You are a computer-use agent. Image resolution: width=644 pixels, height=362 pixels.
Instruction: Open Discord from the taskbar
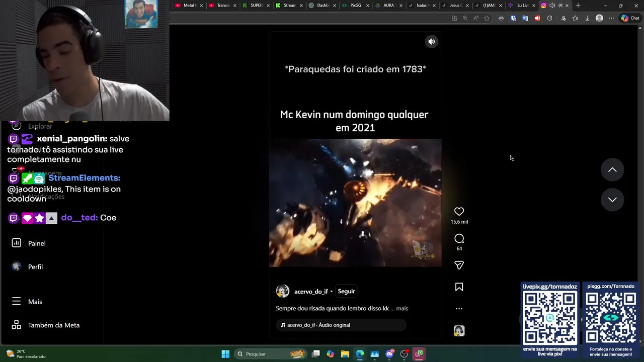(389, 354)
